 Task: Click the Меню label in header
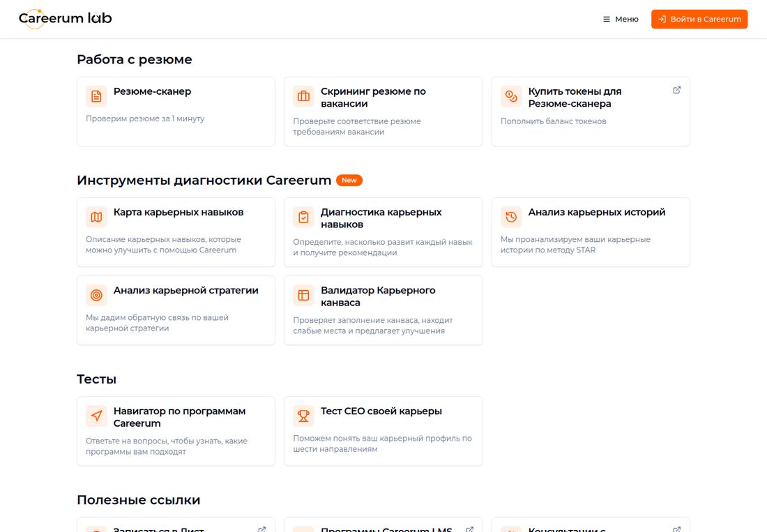(627, 19)
